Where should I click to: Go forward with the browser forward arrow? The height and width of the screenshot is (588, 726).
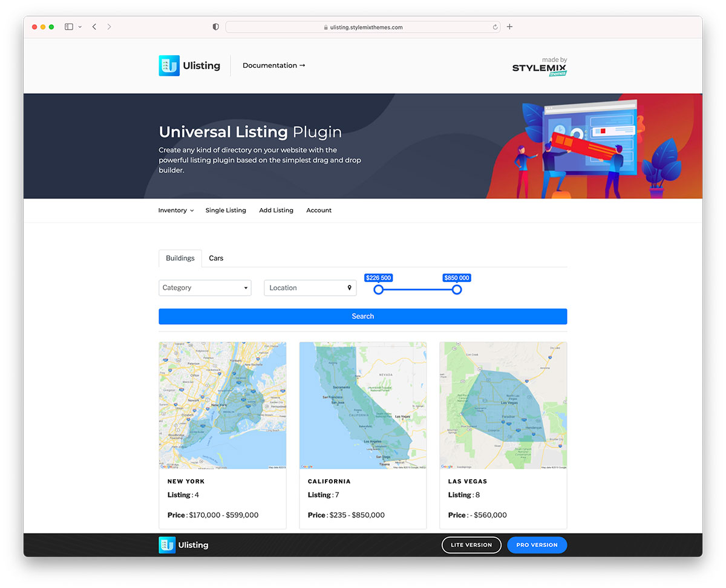(x=109, y=27)
